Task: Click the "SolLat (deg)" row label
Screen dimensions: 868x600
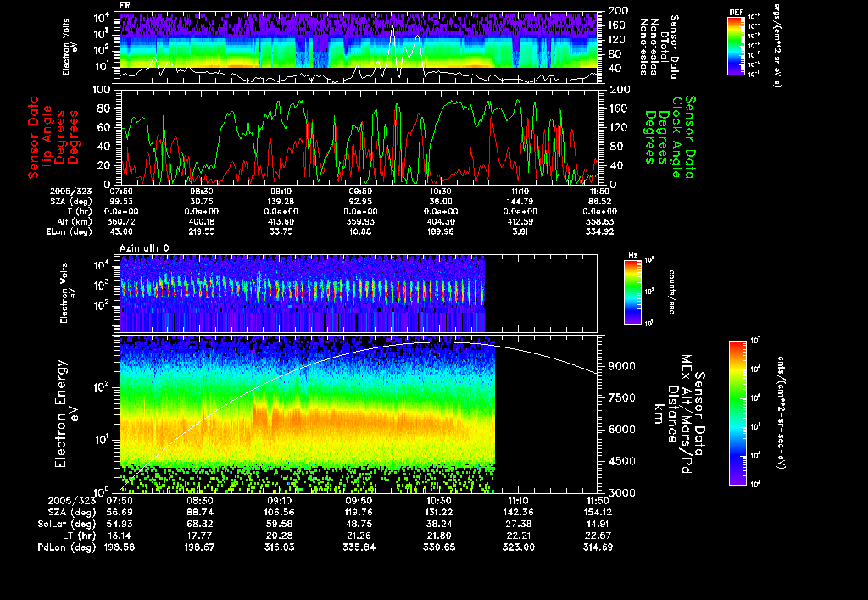Action: tap(67, 525)
